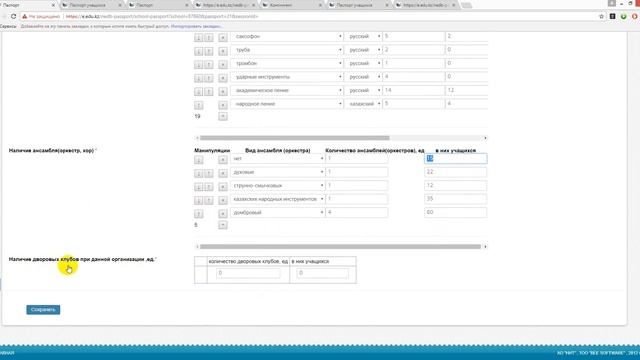The width and height of the screenshot is (640, 360).
Task: Move the саксофон row down
Action: (199, 38)
